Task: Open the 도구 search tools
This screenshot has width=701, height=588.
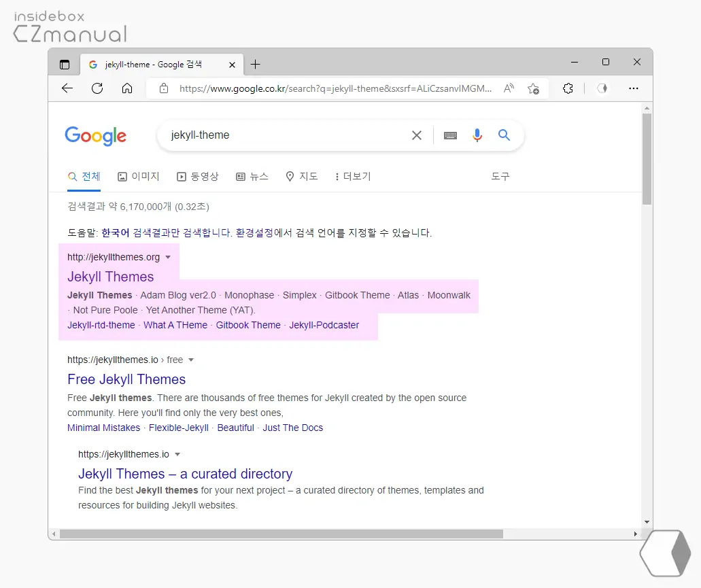Action: pyautogui.click(x=500, y=177)
